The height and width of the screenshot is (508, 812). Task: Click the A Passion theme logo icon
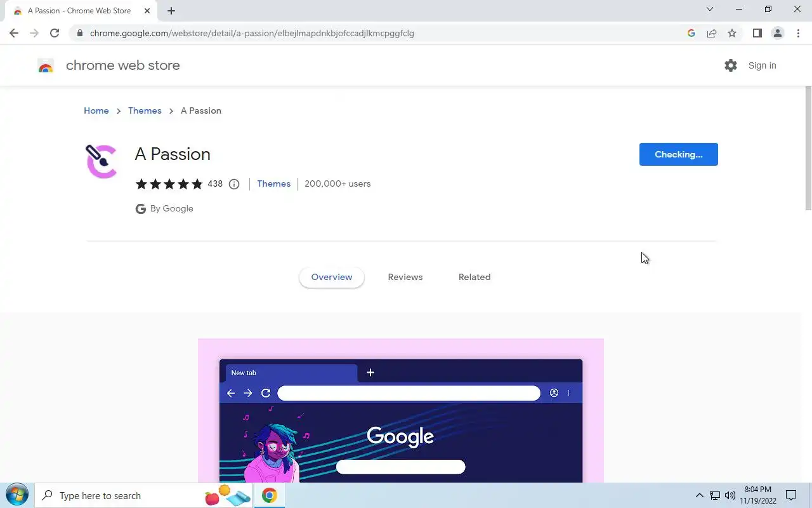pyautogui.click(x=101, y=161)
